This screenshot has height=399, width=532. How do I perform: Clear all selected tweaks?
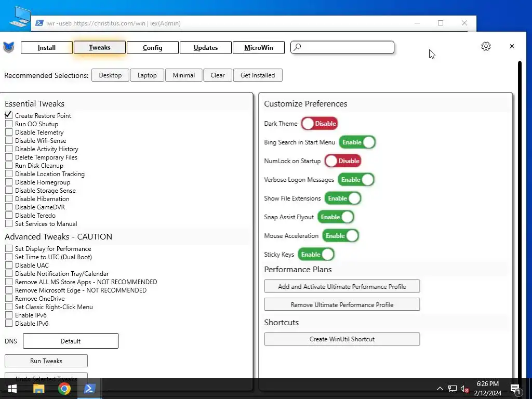218,75
